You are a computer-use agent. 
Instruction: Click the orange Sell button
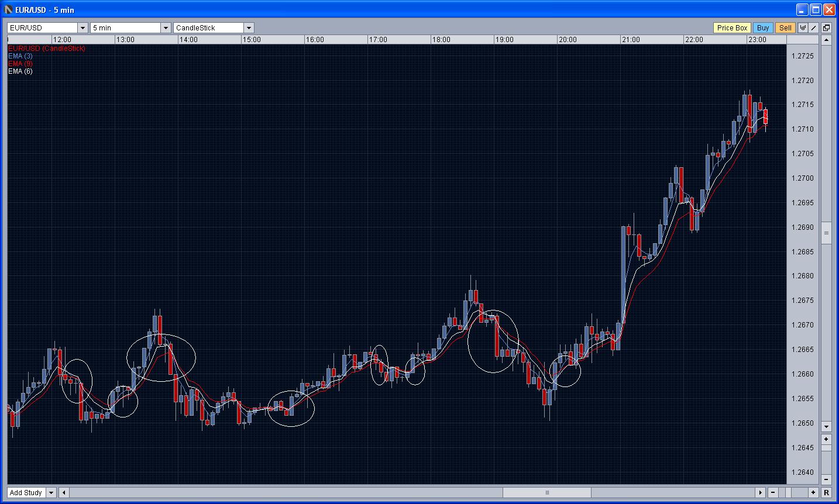pyautogui.click(x=785, y=28)
